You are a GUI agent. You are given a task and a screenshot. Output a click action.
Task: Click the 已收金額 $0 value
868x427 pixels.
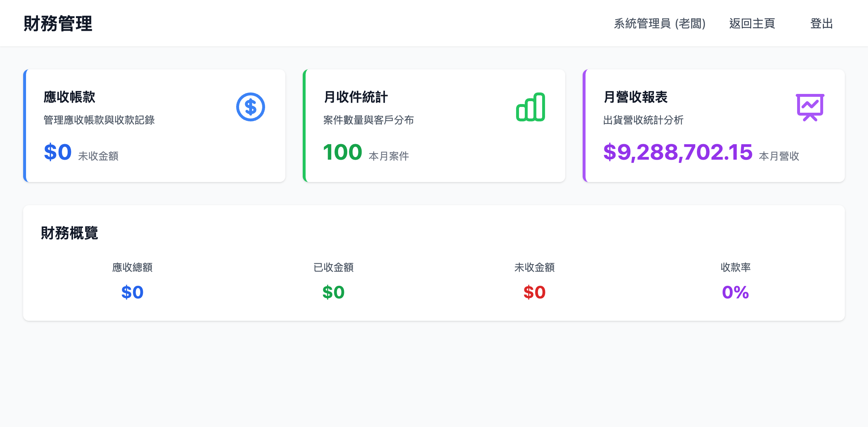click(333, 292)
